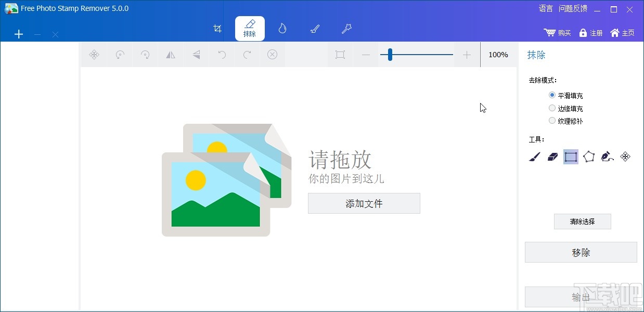The height and width of the screenshot is (312, 644).
Task: Open the 语言 language menu
Action: point(545,8)
